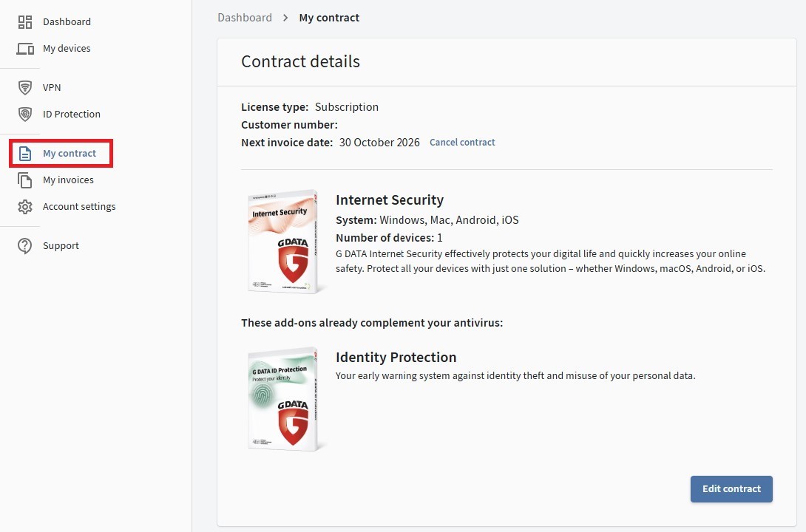This screenshot has height=532, width=806.
Task: Click the Account settings gear icon
Action: point(25,207)
